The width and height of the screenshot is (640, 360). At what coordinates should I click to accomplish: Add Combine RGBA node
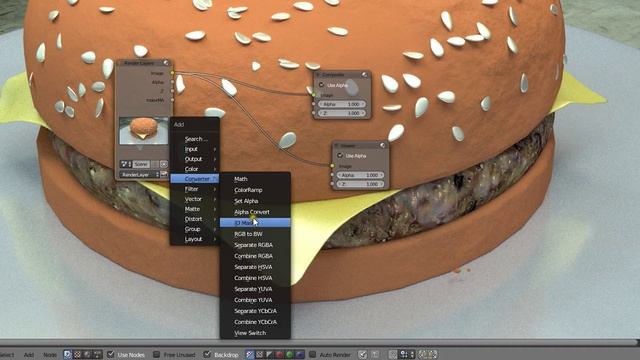(255, 256)
